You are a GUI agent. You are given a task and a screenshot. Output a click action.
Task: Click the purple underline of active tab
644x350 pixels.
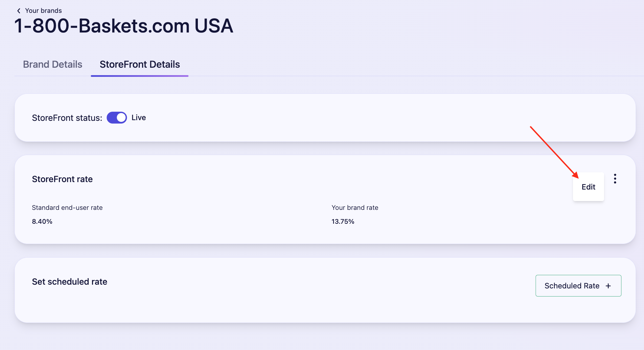(140, 76)
